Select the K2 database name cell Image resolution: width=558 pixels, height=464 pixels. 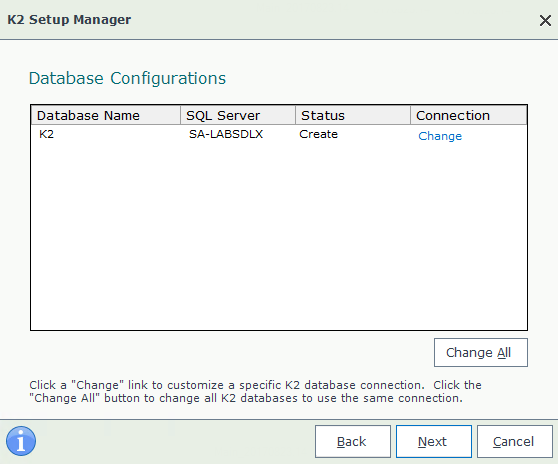pos(46,134)
